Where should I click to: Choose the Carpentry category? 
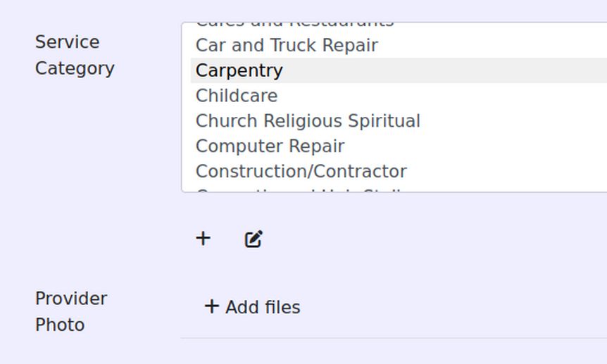click(x=239, y=70)
